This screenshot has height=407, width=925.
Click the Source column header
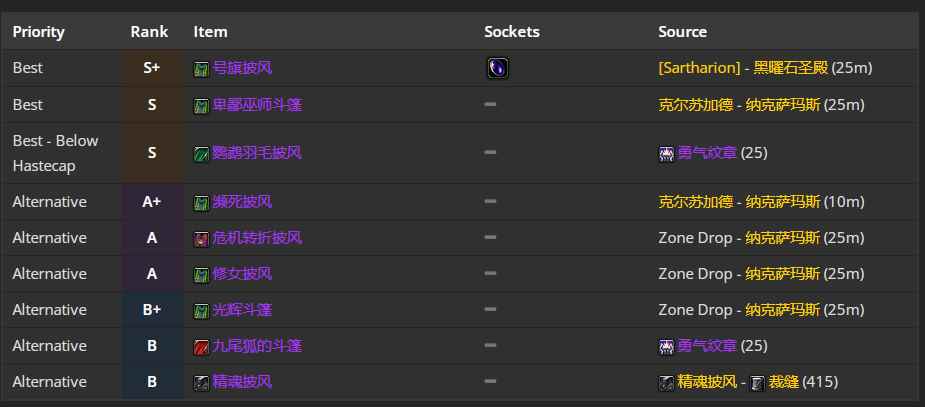(x=682, y=31)
